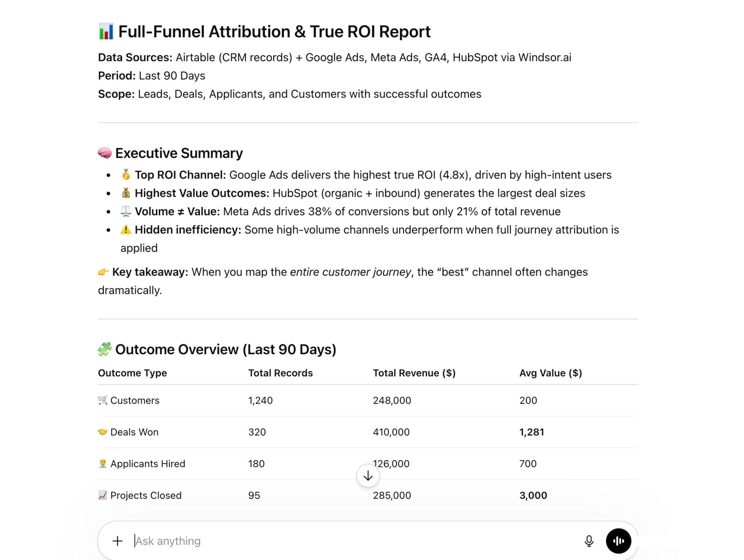Open voice mode with the waveform icon
Viewport: 744px width, 560px height.
619,541
